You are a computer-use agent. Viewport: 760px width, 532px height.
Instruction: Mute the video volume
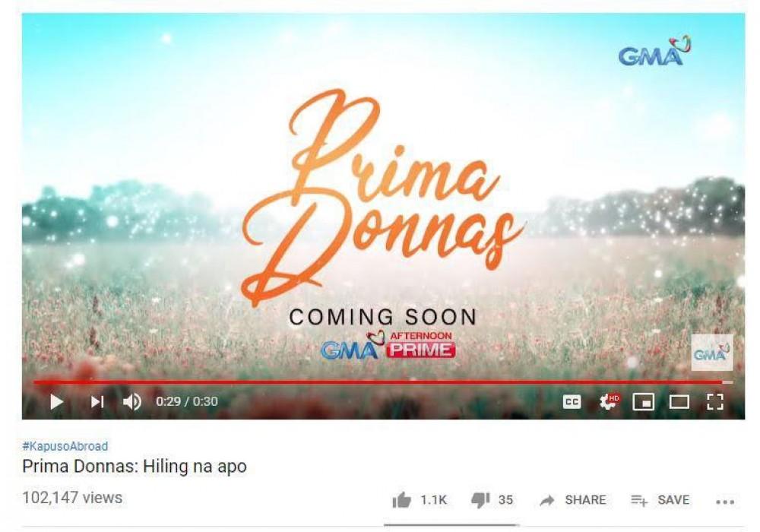[x=131, y=402]
